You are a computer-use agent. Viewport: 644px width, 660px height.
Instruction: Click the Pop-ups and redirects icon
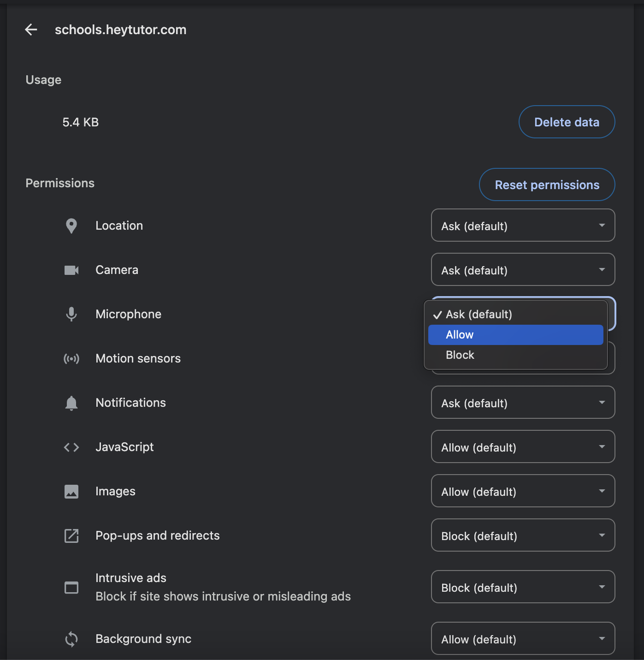[71, 536]
